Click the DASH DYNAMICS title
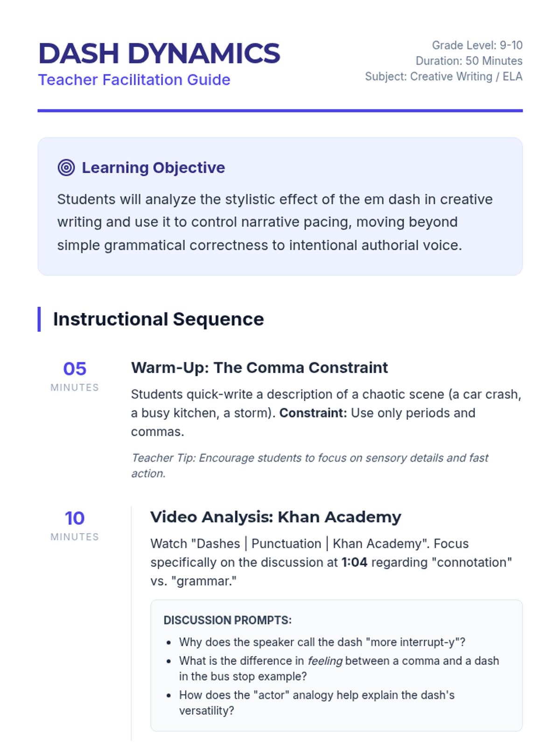Viewport: 560px width, 747px height. tap(159, 53)
